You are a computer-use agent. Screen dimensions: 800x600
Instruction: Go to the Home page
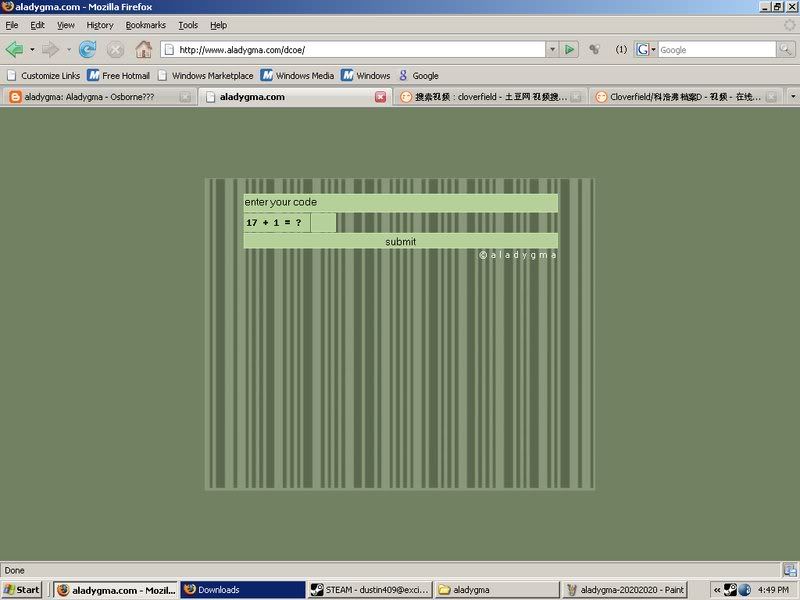[143, 49]
